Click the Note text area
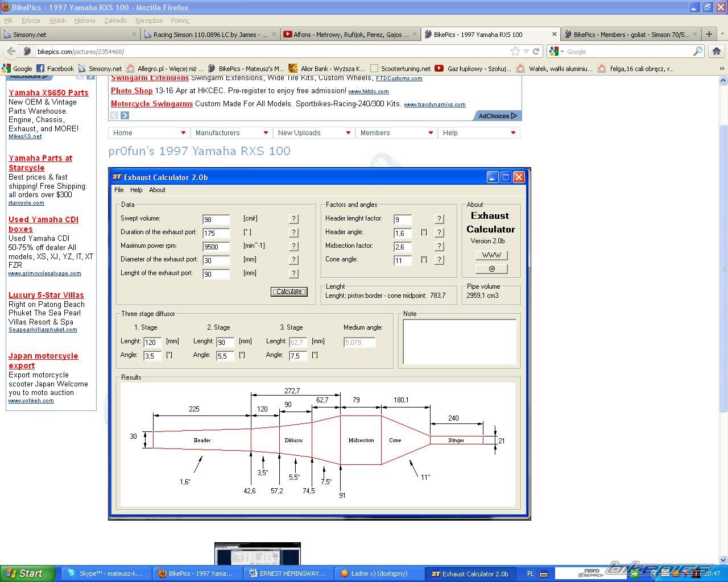 [x=460, y=342]
